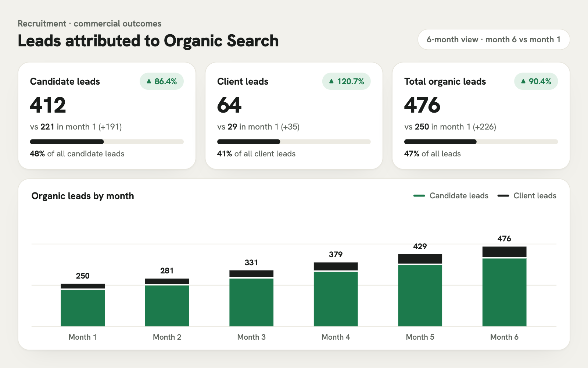
Task: Click the Total organic leads progress bar
Action: 481,142
